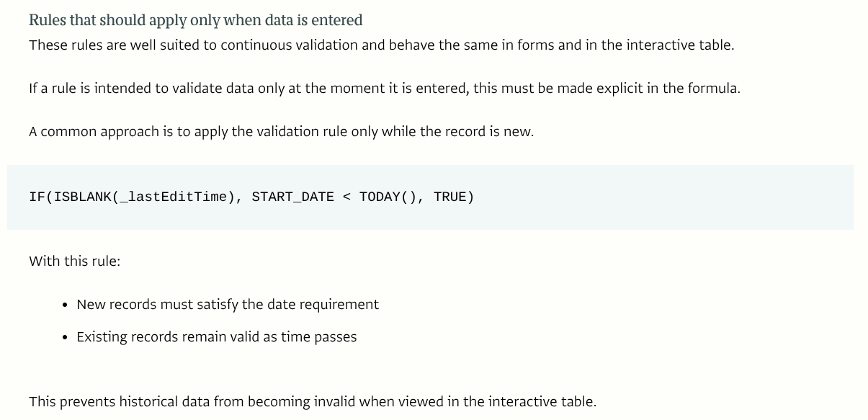Click the "With this rule:" text

[75, 261]
